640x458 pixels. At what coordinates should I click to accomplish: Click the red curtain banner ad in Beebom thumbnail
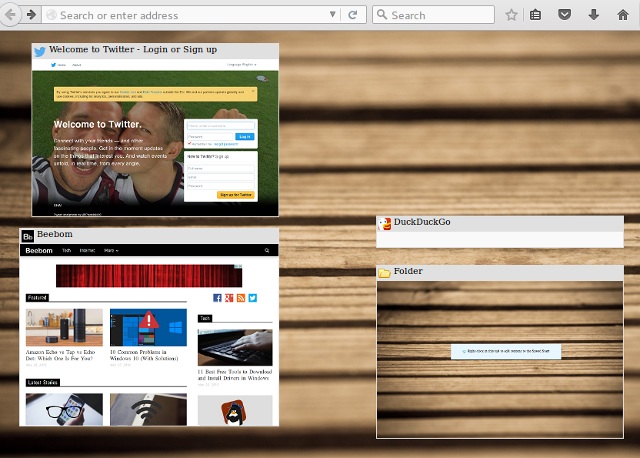tap(149, 276)
